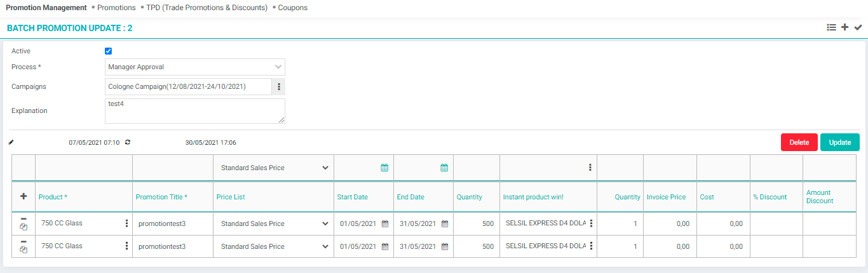
Task: Open second row End Date calendar
Action: [x=445, y=246]
